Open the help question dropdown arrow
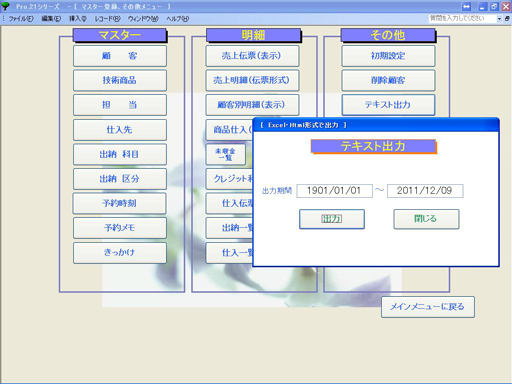512x384 pixels. (x=499, y=19)
